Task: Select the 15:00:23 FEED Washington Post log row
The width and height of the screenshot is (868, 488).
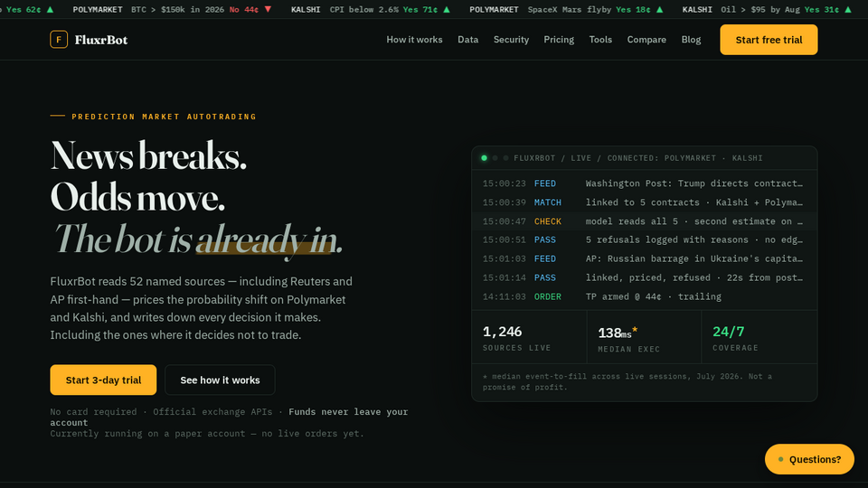Action: (644, 183)
